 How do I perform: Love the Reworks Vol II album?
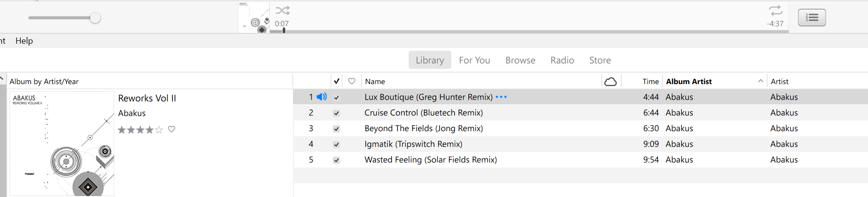coord(172,129)
